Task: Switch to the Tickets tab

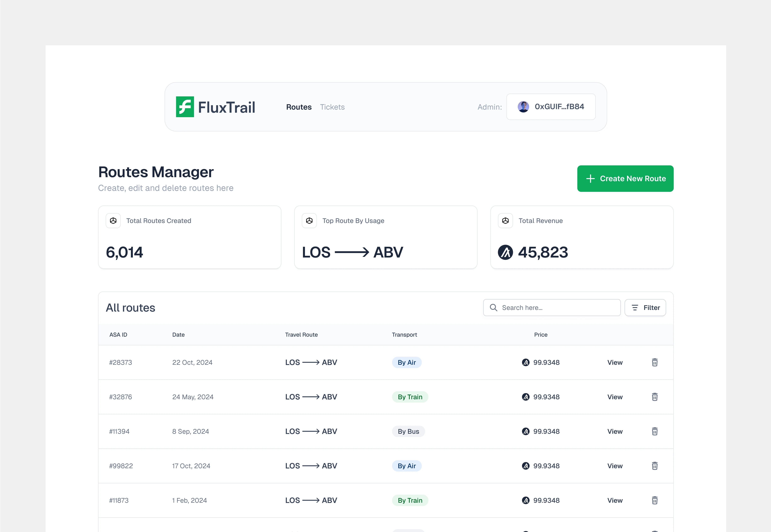Action: coord(332,107)
